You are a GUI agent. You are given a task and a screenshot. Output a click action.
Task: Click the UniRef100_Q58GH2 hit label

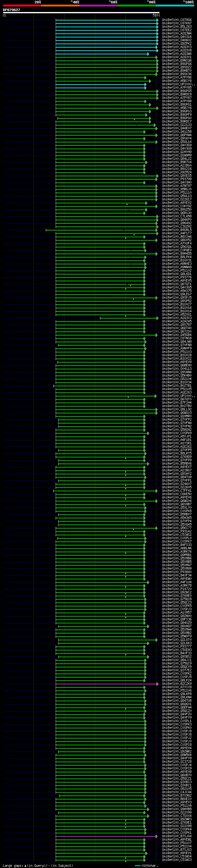pos(177,430)
